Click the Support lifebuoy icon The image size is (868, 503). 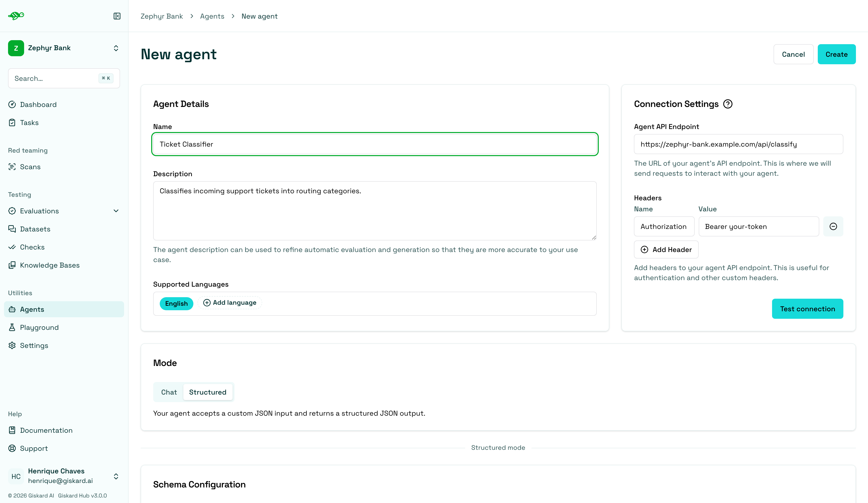pos(12,448)
